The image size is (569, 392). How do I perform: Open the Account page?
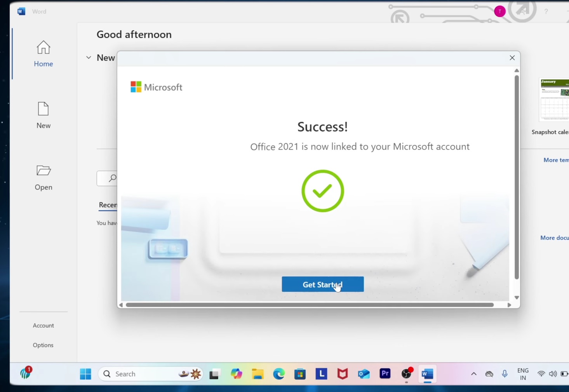point(43,326)
